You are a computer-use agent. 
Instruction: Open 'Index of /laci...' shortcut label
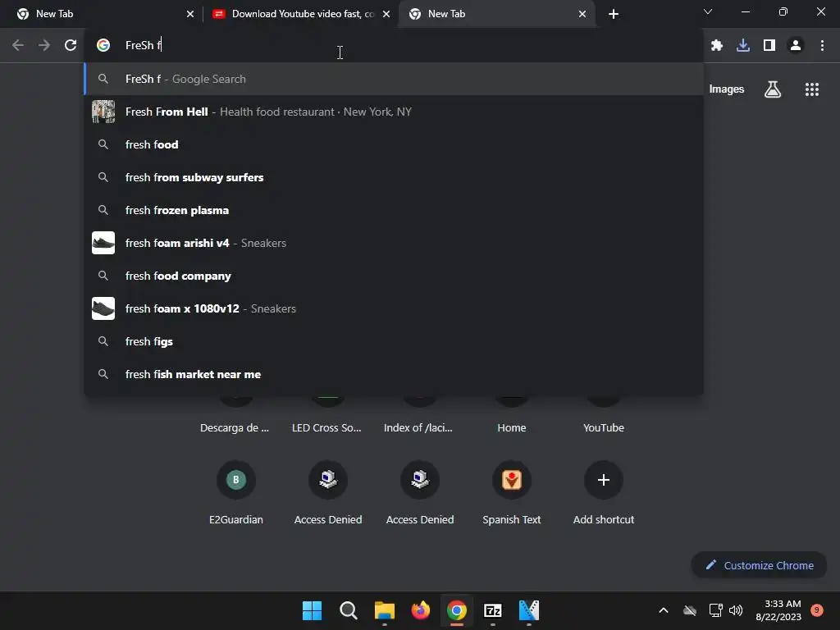tap(418, 427)
